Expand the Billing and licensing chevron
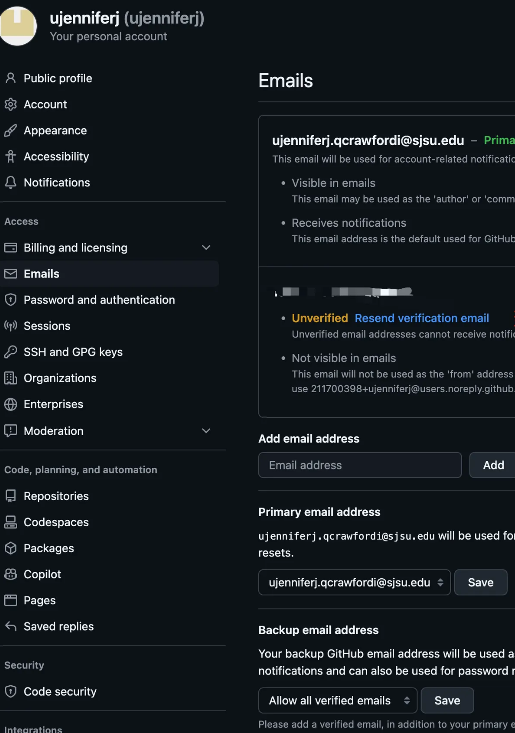The width and height of the screenshot is (515, 733). tap(206, 247)
